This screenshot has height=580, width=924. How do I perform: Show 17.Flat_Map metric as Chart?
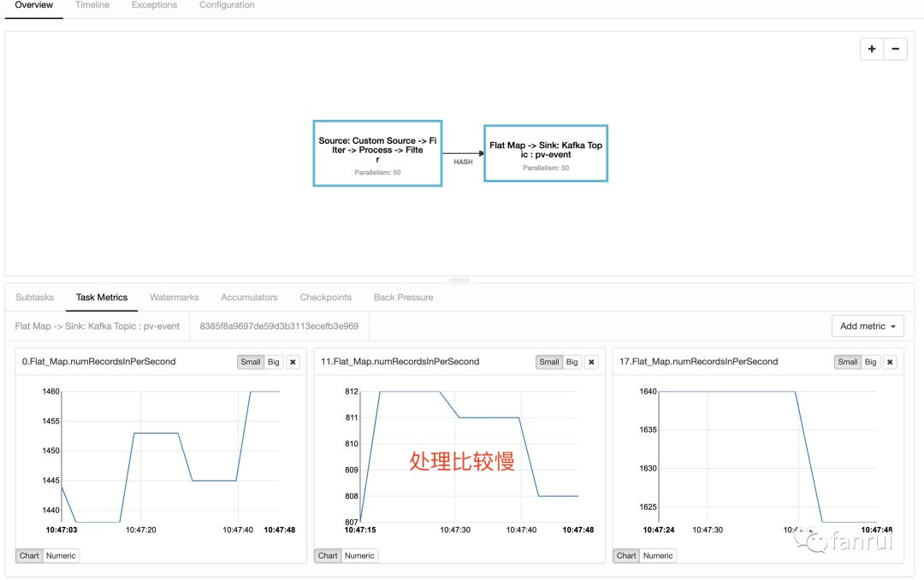coord(625,555)
